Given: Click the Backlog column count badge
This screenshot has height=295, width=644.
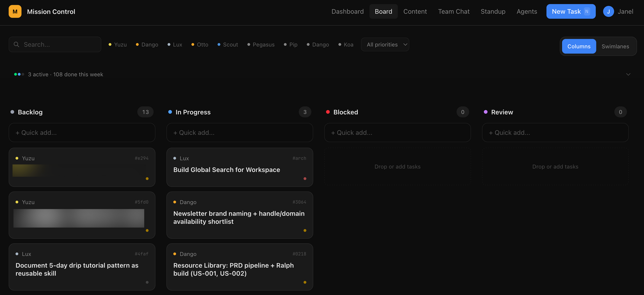Looking at the screenshot, I should pos(146,112).
